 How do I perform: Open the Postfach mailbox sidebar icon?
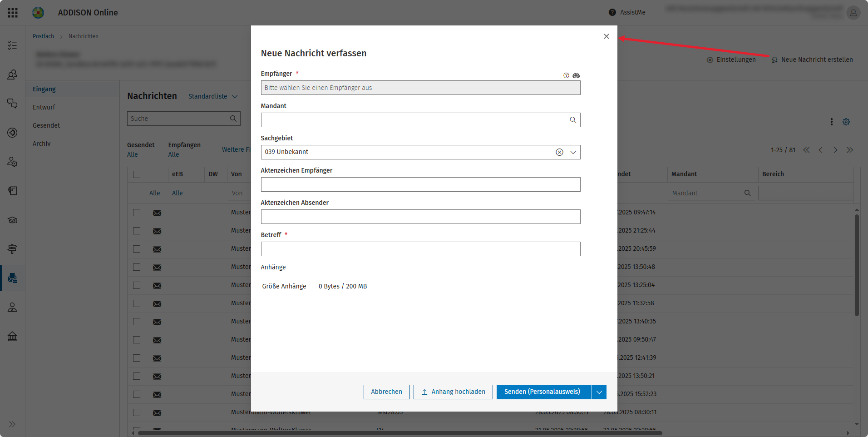(x=12, y=278)
